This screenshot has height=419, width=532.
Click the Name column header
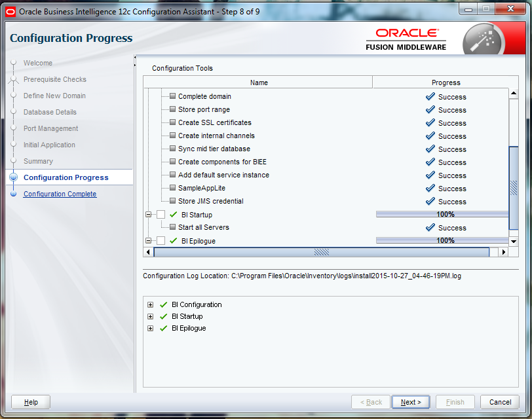pos(258,82)
